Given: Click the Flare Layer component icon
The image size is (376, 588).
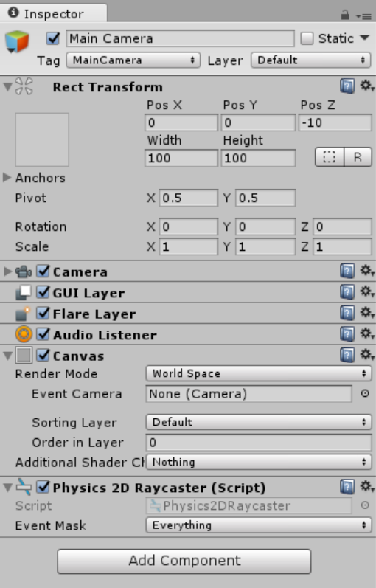Looking at the screenshot, I should click(x=24, y=314).
